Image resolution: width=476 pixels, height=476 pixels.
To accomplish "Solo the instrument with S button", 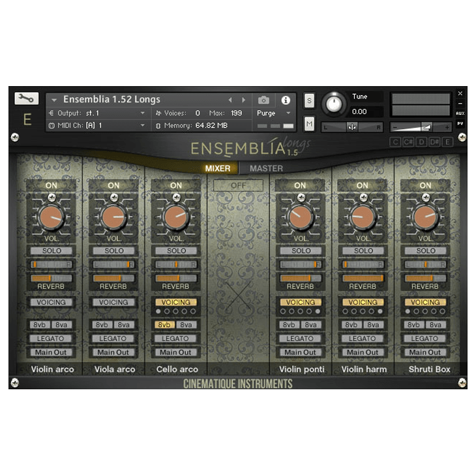I will click(309, 100).
